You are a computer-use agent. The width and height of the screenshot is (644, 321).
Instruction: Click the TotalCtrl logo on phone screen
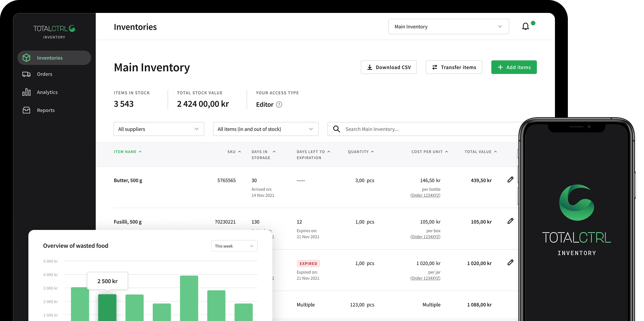(x=577, y=221)
